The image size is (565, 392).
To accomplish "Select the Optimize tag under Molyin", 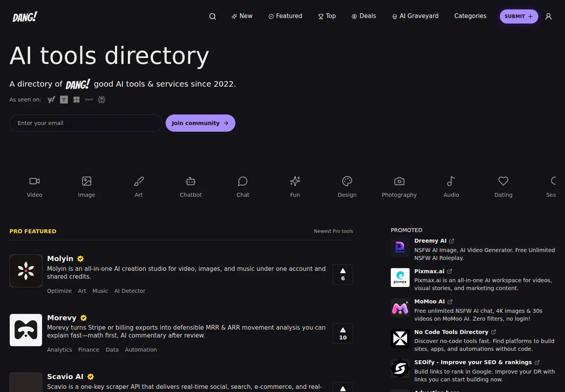I will click(59, 291).
